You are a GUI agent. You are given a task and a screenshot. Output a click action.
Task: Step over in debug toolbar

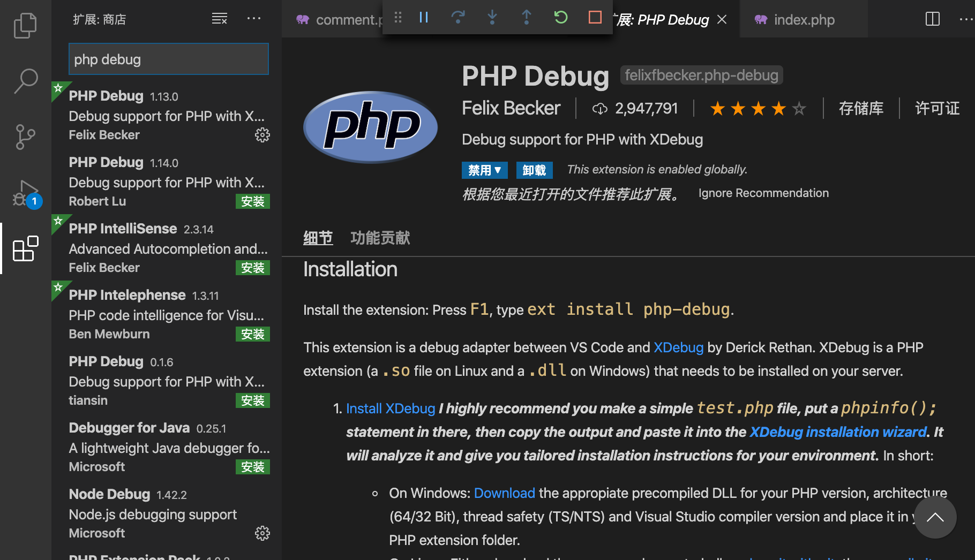(x=458, y=18)
